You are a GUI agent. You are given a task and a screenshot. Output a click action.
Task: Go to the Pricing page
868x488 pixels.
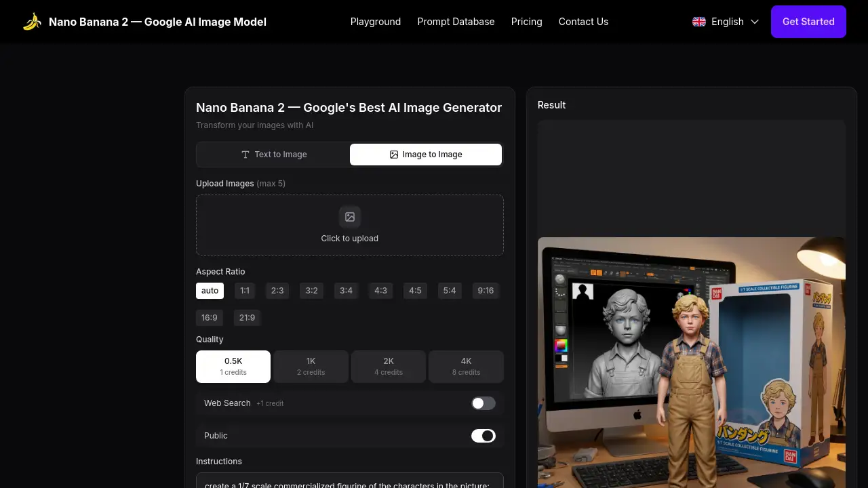527,22
